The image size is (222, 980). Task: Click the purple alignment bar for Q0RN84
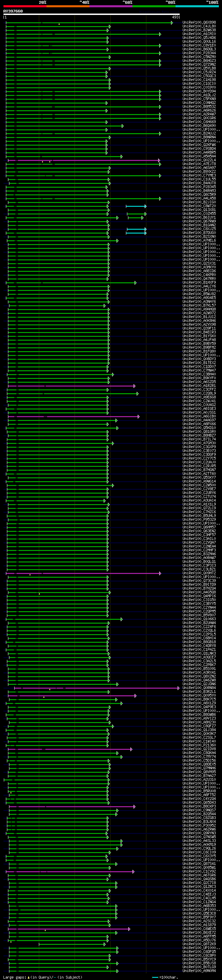(97, 688)
